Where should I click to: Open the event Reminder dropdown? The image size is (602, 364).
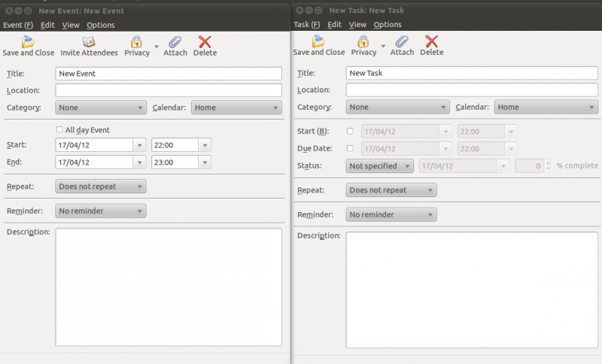click(101, 211)
